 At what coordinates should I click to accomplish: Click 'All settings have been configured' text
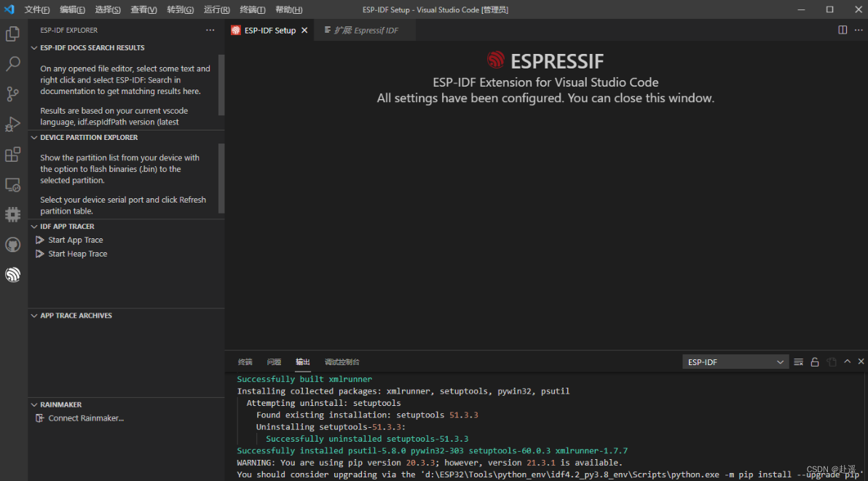[x=546, y=98]
